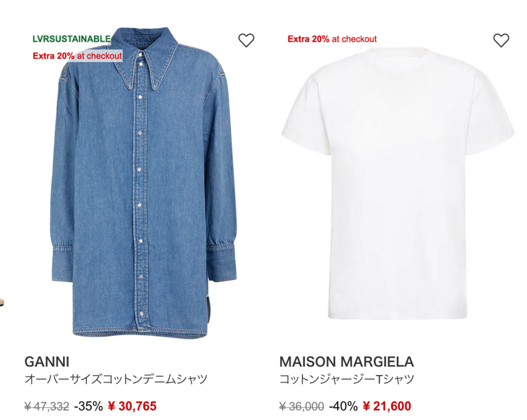Open オーバーサイズコットンデニムシャツ product title
527x420 pixels.
[x=116, y=379]
